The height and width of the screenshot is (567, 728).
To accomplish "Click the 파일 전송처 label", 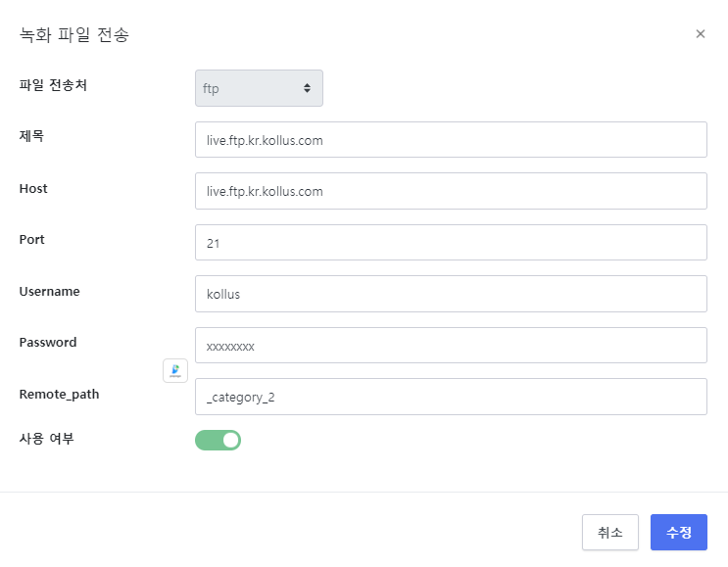I will (x=54, y=85).
